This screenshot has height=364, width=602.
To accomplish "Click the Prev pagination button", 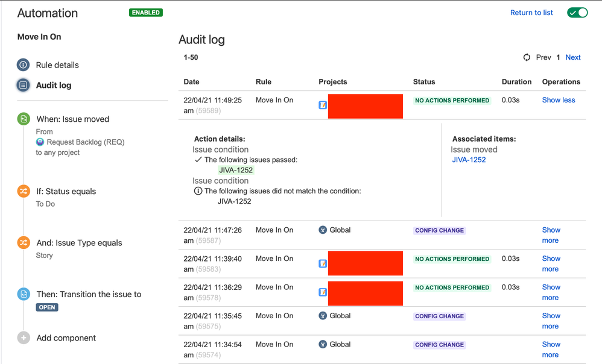I will (x=543, y=57).
